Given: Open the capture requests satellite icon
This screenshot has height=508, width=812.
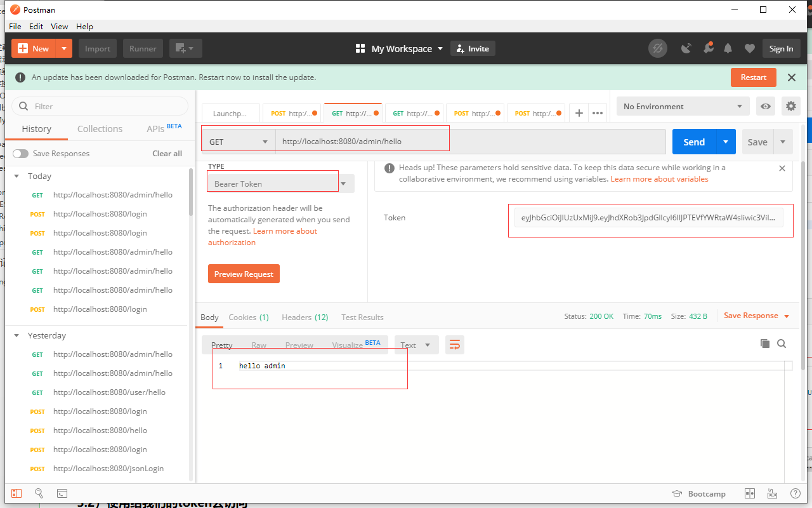Looking at the screenshot, I should tap(686, 48).
